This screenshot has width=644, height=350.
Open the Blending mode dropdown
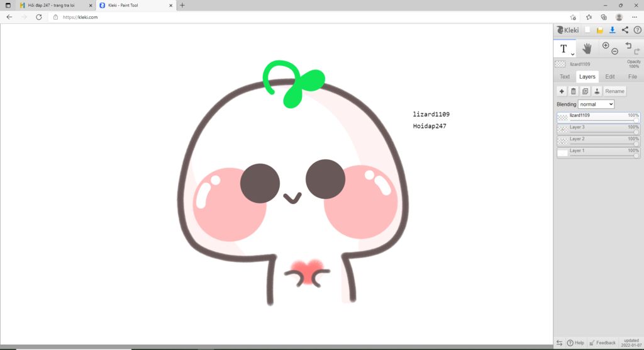click(596, 104)
